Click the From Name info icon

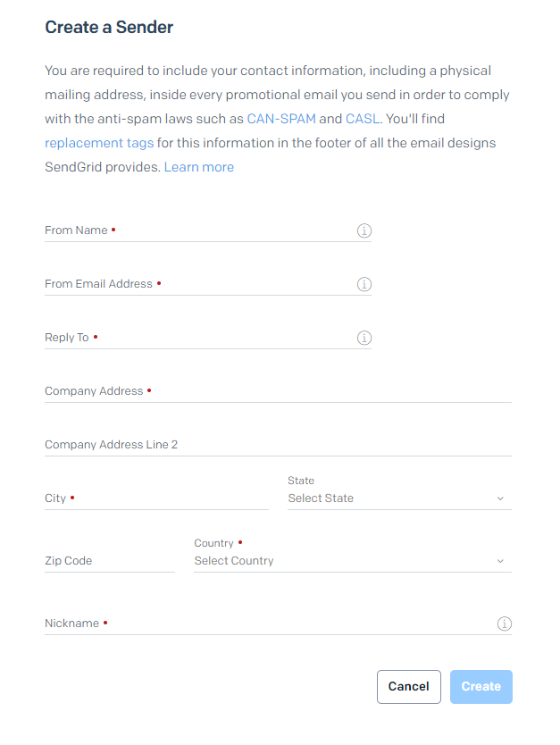pos(364,230)
